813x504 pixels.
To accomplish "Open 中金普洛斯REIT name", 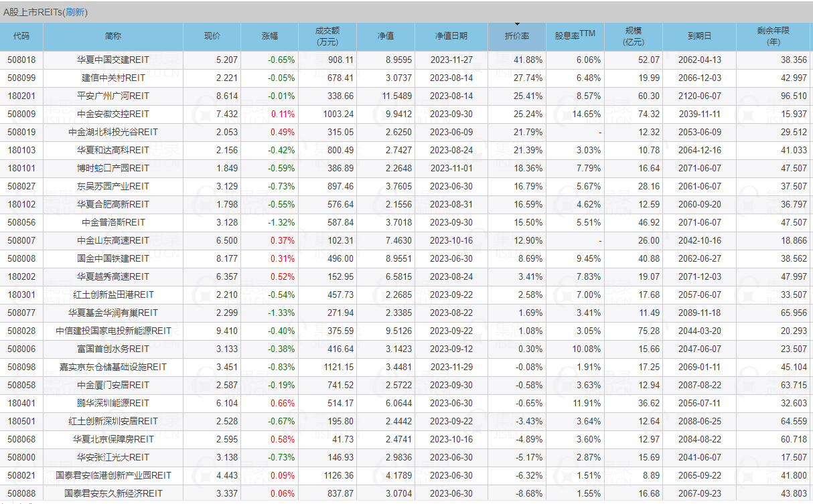I will [113, 222].
